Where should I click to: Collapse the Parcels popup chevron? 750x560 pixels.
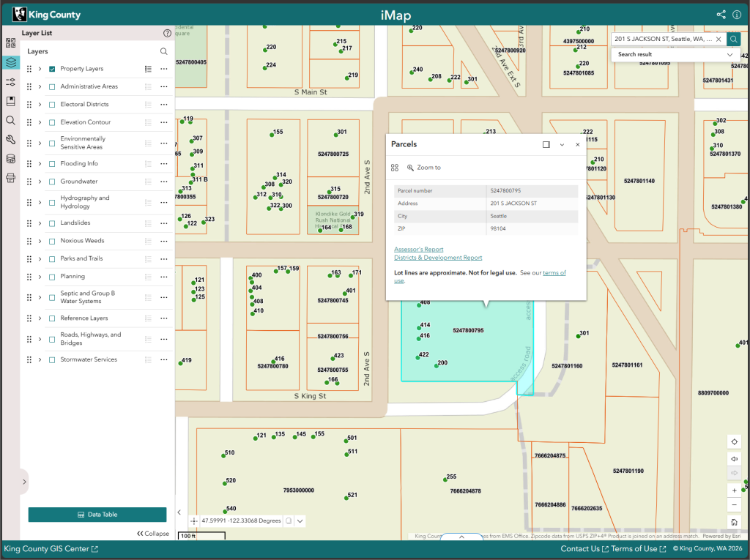(x=562, y=144)
